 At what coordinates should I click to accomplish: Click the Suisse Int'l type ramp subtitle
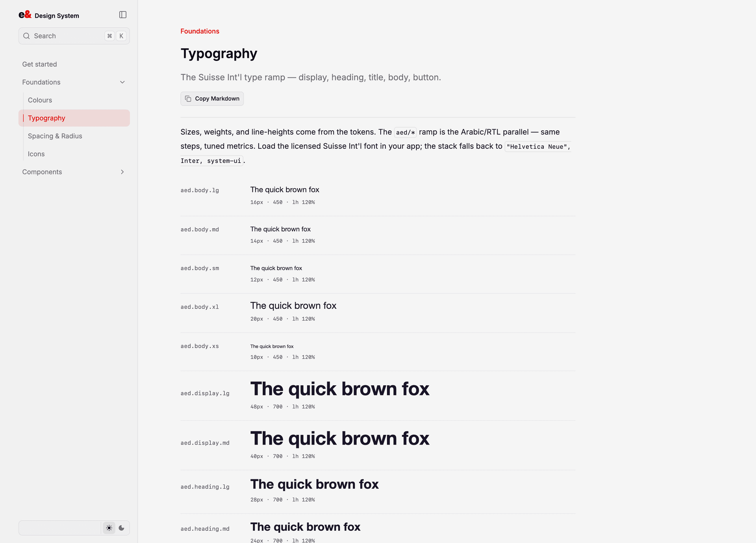point(311,78)
